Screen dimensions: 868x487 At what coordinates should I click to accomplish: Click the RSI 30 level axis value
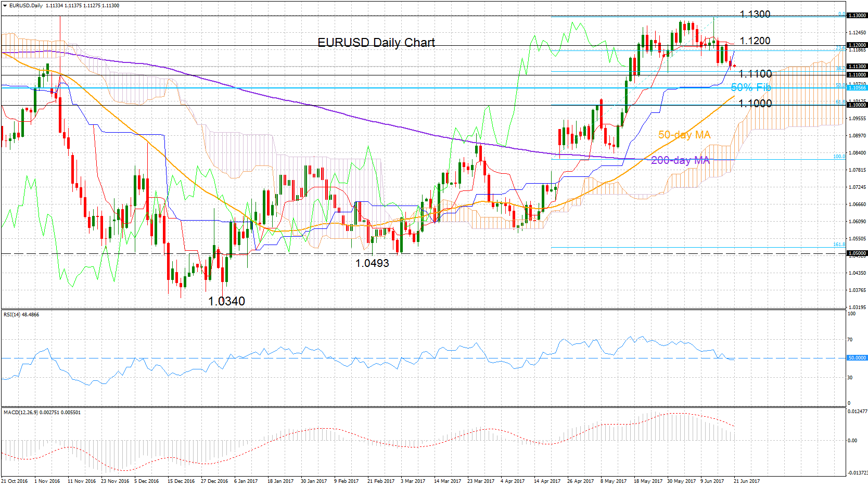850,378
